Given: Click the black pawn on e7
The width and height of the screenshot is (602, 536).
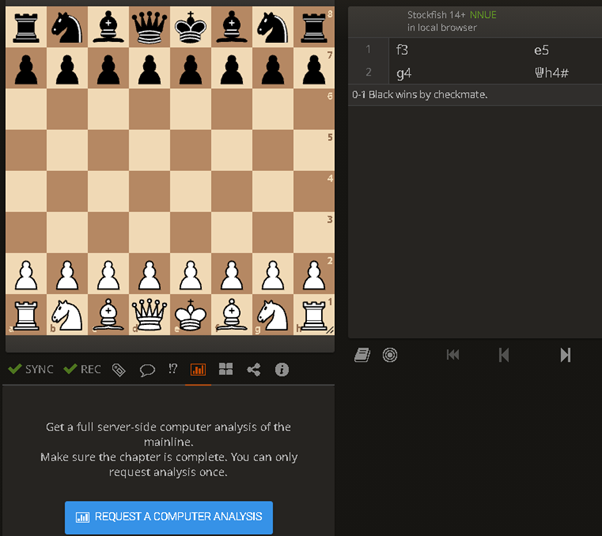Looking at the screenshot, I should (190, 68).
